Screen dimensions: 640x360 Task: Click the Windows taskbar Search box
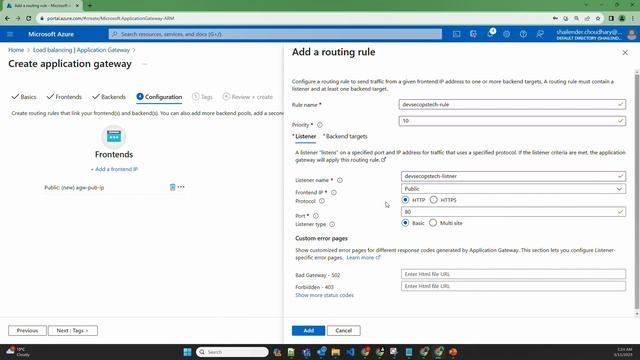[x=232, y=352]
